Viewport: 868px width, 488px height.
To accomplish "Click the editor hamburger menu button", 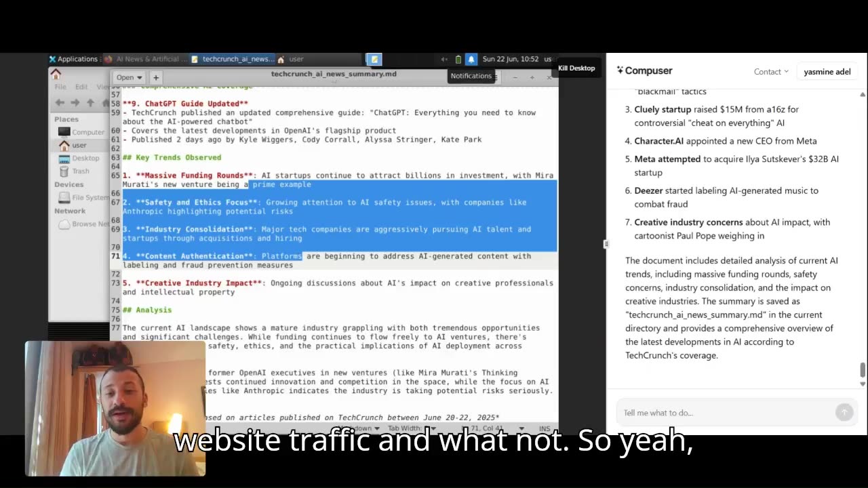I will click(496, 77).
